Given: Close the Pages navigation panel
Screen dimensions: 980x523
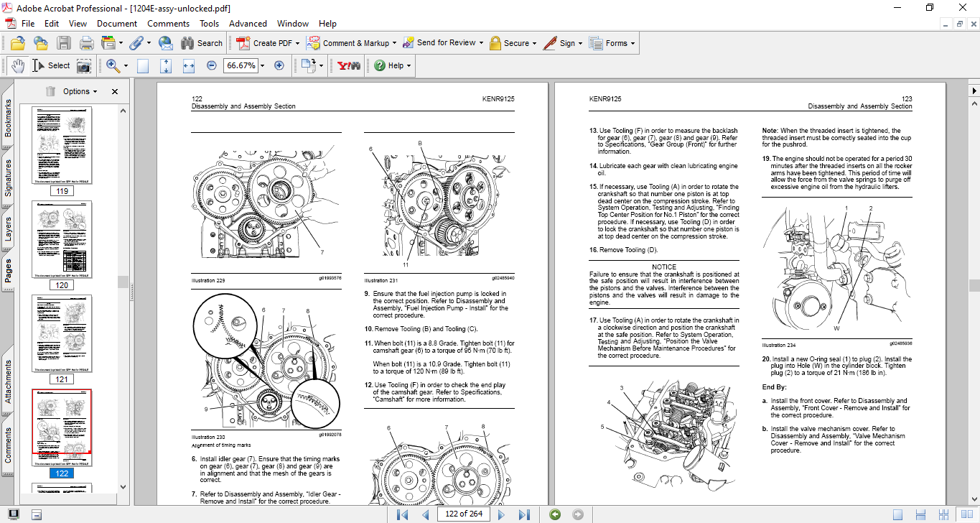Looking at the screenshot, I should pos(115,91).
